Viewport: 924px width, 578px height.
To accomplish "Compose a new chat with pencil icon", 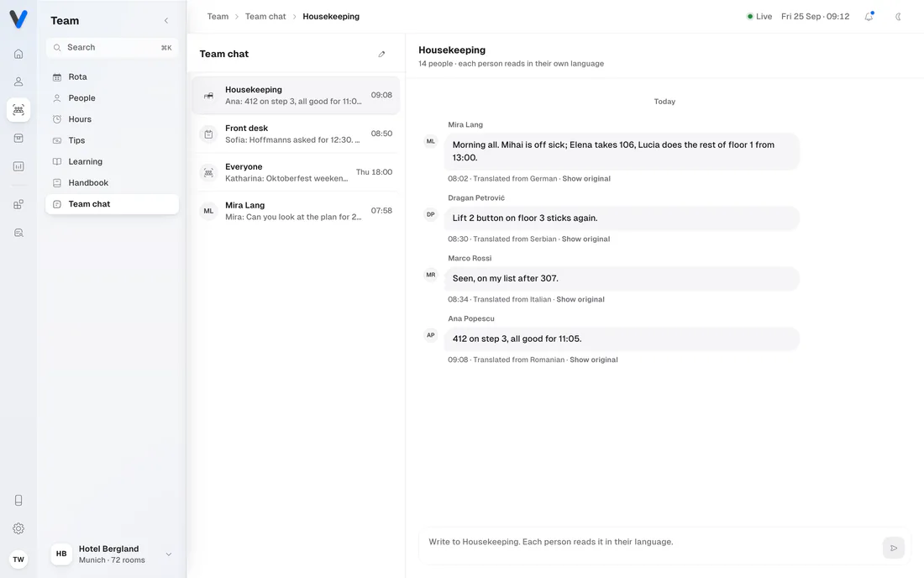I will point(381,55).
